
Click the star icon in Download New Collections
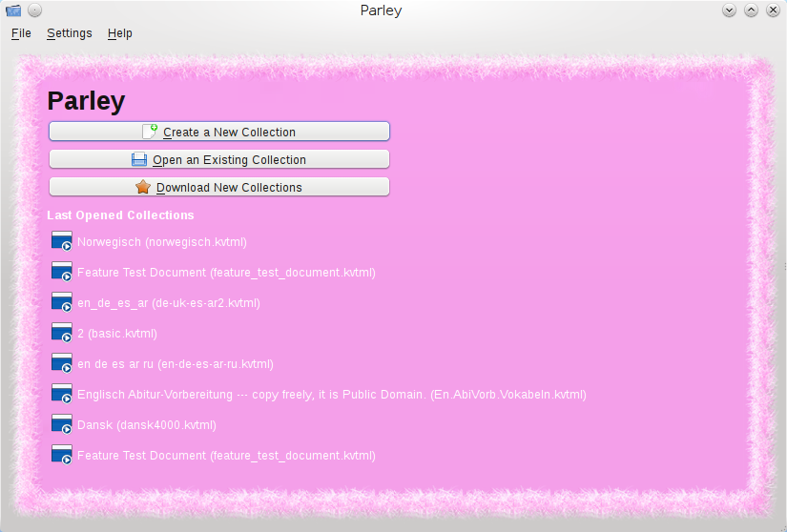[x=143, y=187]
